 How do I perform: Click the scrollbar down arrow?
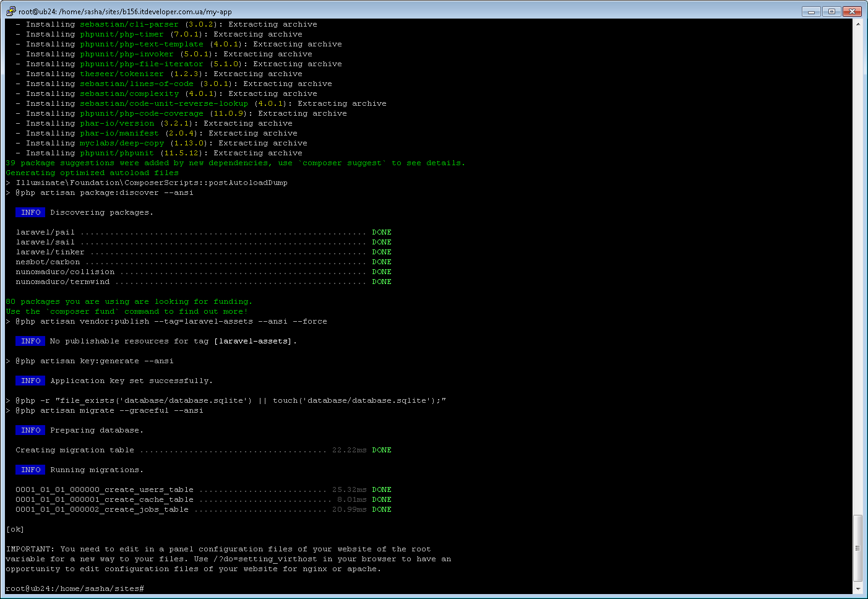859,588
